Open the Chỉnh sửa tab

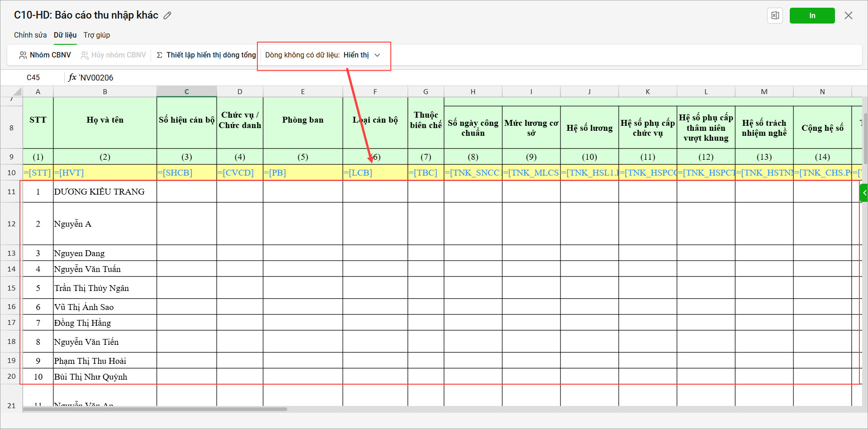30,35
